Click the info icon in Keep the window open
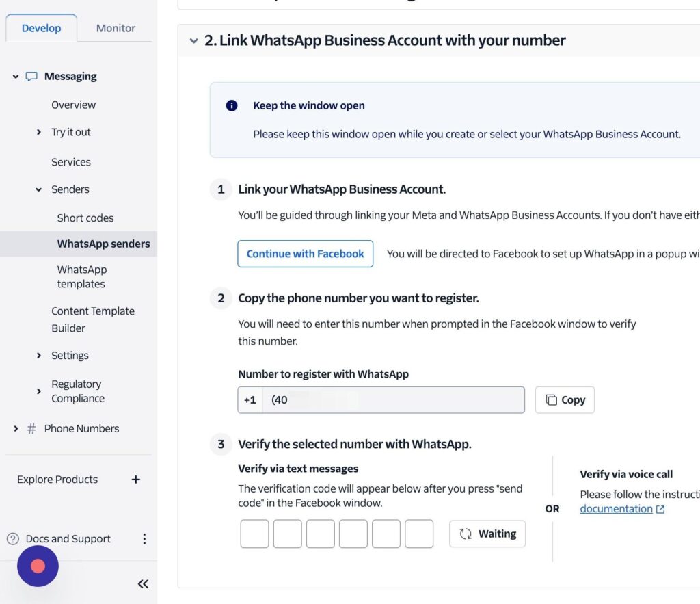 232,106
